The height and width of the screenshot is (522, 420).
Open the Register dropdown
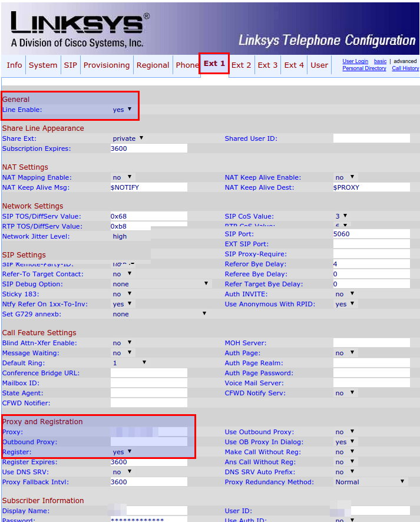[x=122, y=452]
